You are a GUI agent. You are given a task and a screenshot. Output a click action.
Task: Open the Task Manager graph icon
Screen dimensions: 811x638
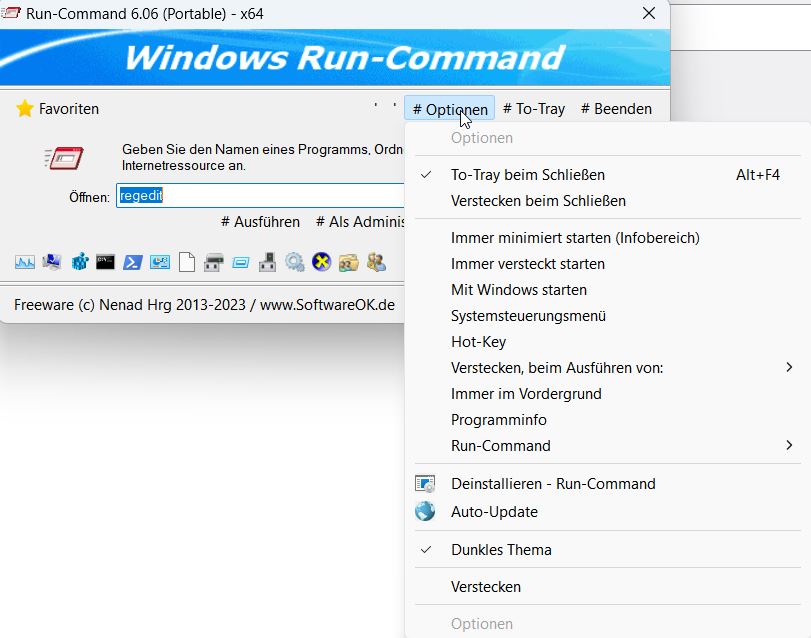pos(24,263)
